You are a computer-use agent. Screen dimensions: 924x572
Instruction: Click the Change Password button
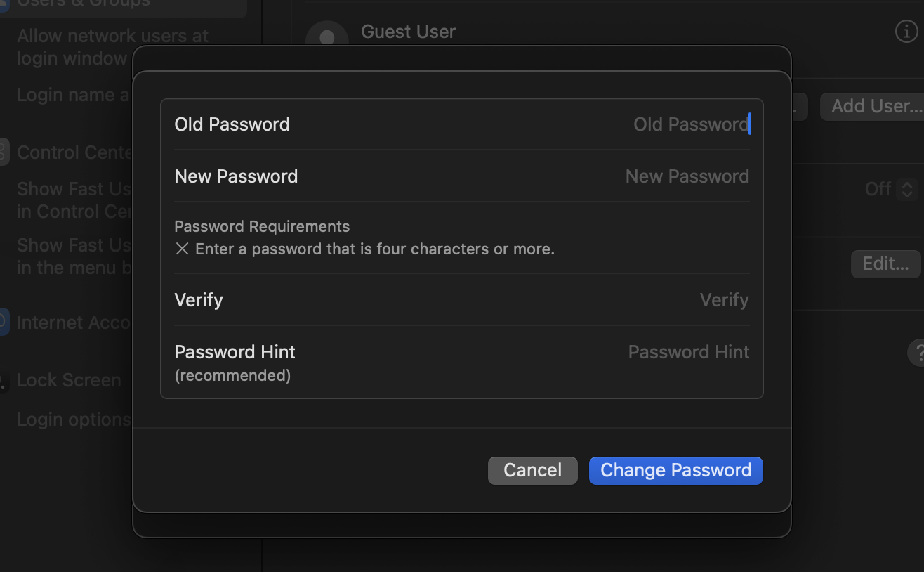click(x=675, y=470)
